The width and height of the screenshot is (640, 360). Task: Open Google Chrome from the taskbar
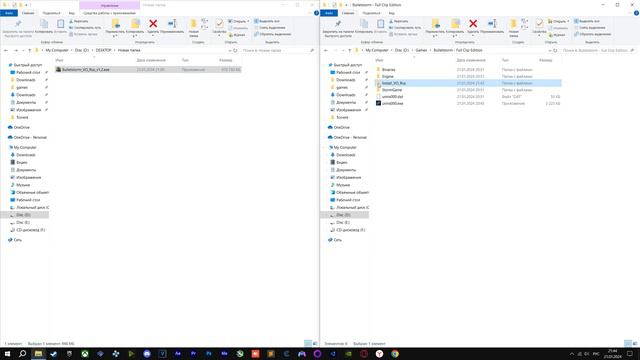click(x=395, y=354)
